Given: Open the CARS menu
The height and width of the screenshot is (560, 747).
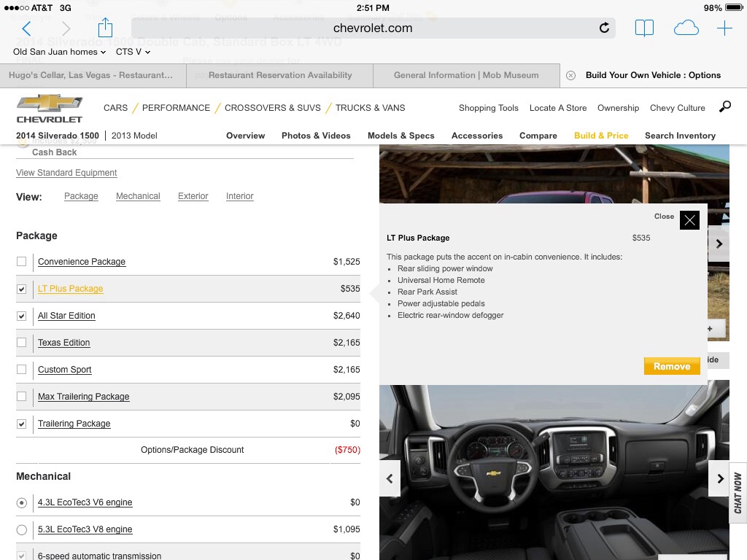Looking at the screenshot, I should pyautogui.click(x=116, y=108).
